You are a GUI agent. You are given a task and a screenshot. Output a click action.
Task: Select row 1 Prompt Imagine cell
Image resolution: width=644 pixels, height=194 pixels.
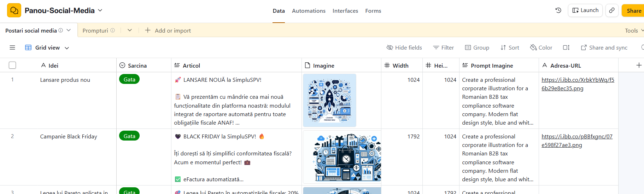pyautogui.click(x=499, y=100)
